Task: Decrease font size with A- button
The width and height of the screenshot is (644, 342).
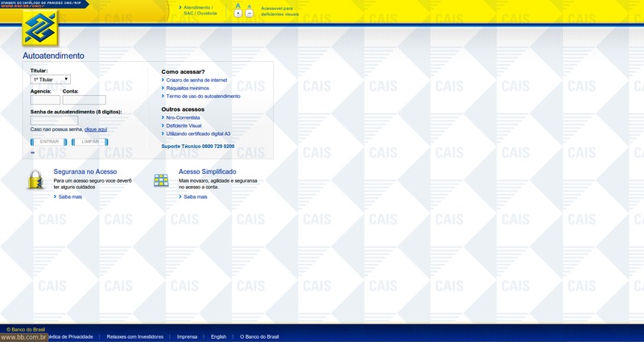Action: click(x=249, y=14)
